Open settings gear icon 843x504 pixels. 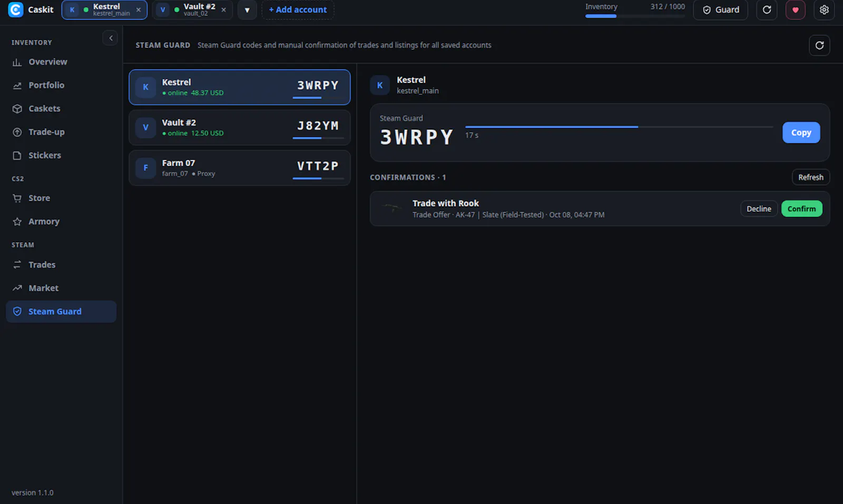click(824, 9)
